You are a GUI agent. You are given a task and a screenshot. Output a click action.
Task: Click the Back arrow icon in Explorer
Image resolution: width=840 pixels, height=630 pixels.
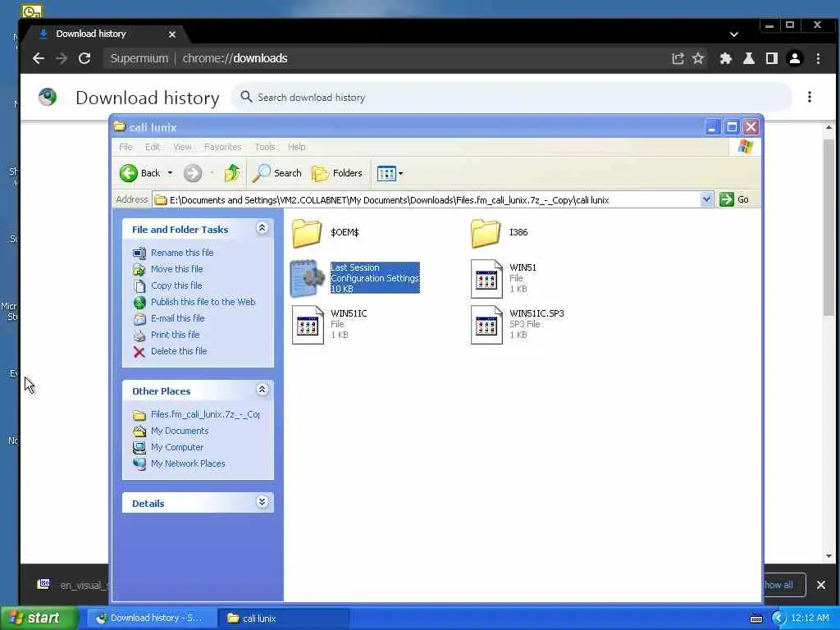pos(129,173)
